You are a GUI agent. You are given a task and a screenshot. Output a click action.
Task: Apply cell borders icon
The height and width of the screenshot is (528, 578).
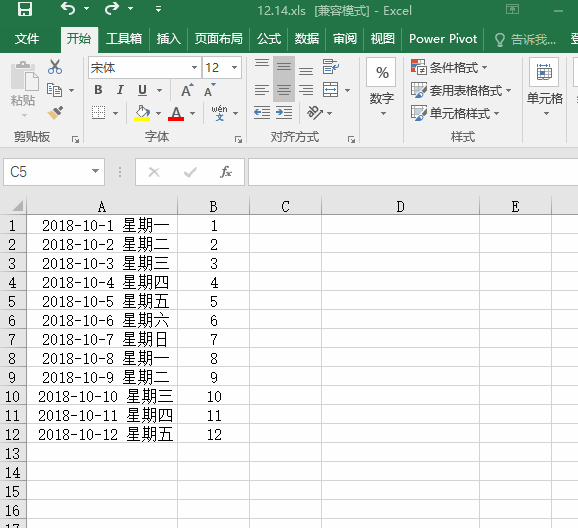[98, 113]
